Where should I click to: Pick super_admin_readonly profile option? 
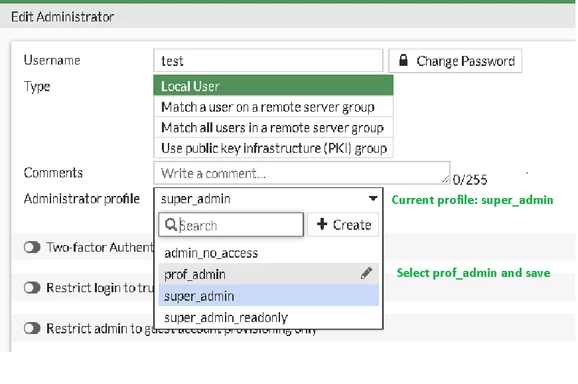(x=269, y=317)
